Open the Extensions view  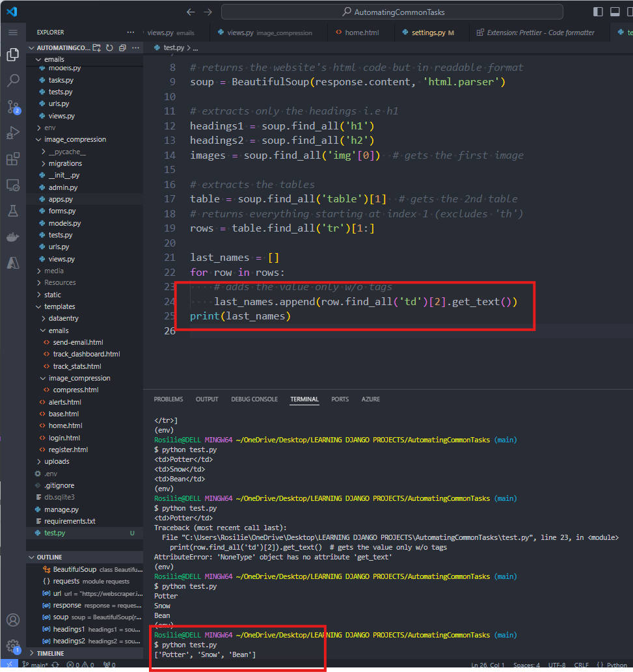[13, 159]
